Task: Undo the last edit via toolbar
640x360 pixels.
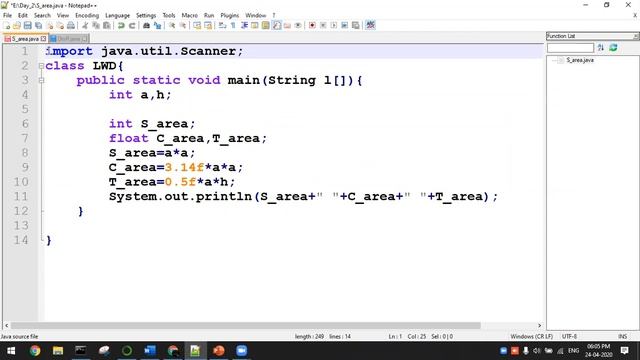Action: click(121, 25)
